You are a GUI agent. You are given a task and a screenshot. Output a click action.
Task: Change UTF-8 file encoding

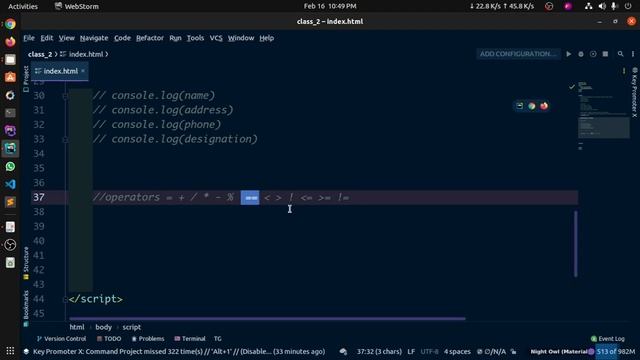click(x=429, y=351)
